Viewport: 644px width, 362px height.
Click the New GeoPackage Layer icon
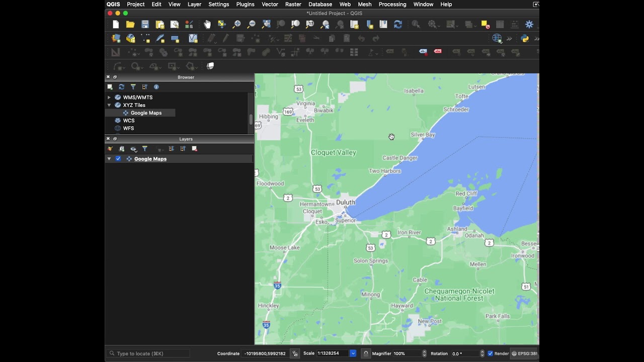[131, 38]
